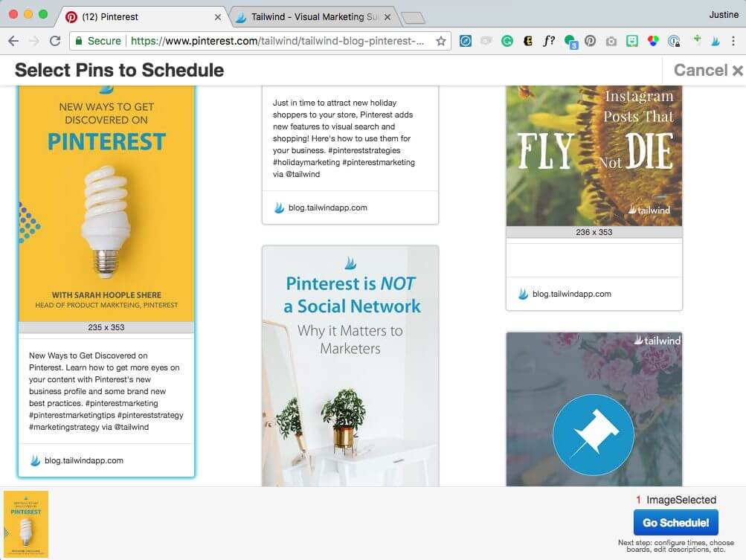Click selected pin thumbnail in bottom tray

[x=26, y=524]
